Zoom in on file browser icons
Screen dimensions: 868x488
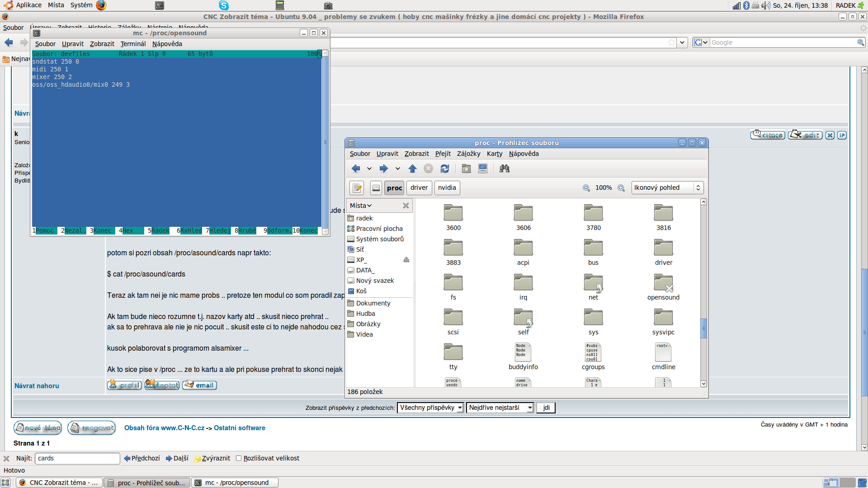coord(621,188)
